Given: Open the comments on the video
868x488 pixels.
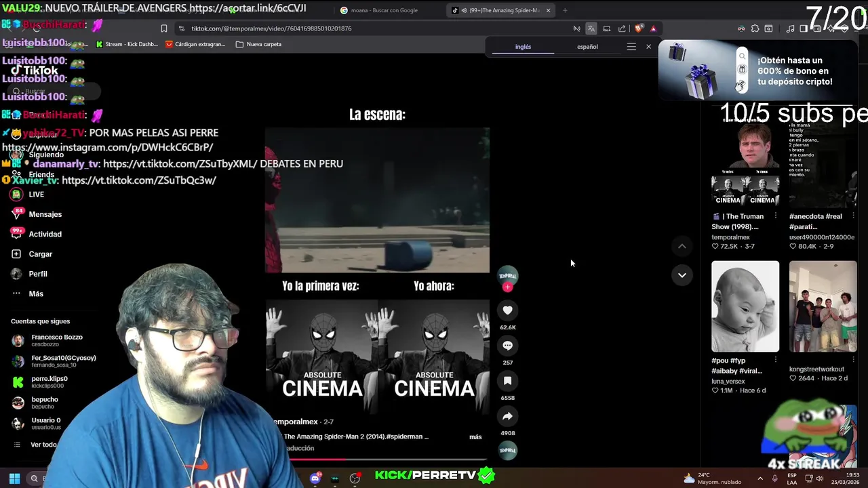Looking at the screenshot, I should (507, 346).
